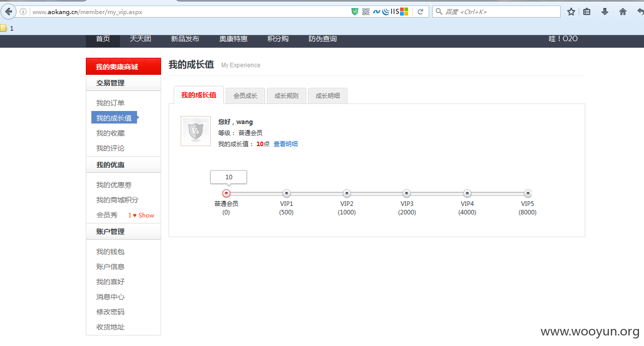Open 收货地址 in sidebar
644x346 pixels.
(110, 327)
